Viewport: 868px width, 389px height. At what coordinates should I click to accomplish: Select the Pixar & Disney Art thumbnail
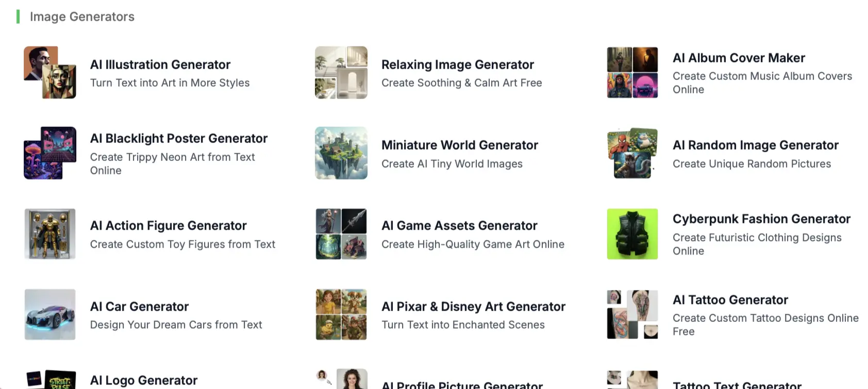[x=341, y=315]
